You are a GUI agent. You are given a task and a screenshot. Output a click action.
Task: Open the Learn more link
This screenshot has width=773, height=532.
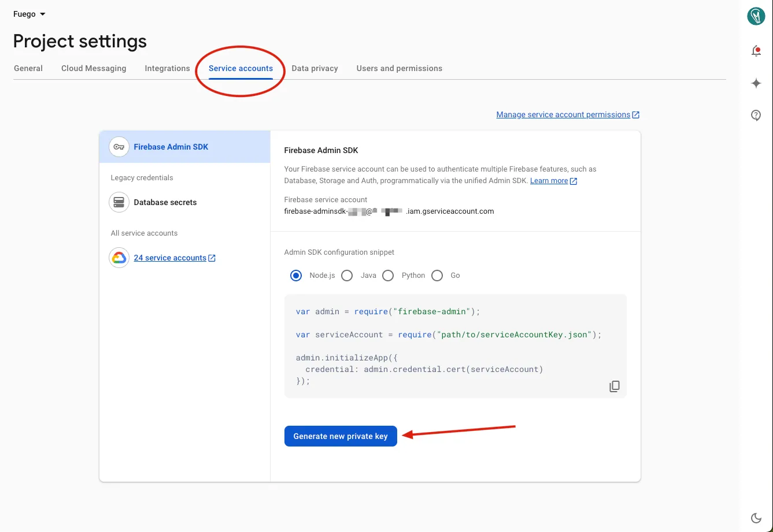click(x=549, y=180)
